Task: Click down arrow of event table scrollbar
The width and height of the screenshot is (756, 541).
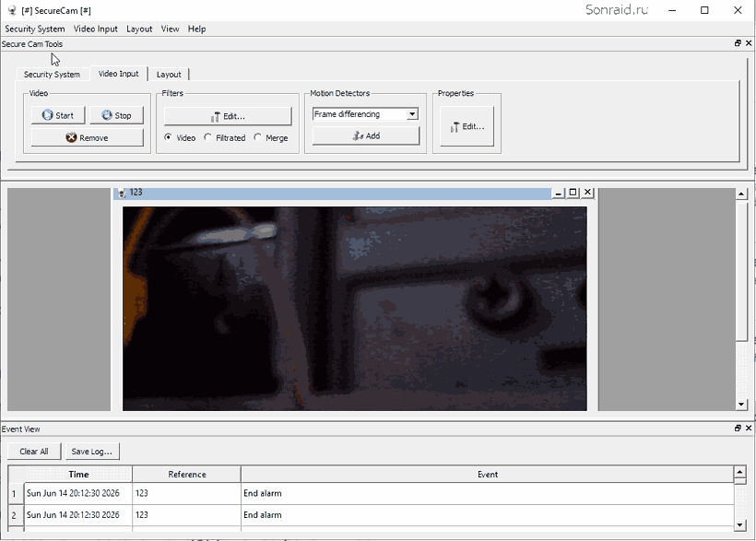Action: (x=739, y=525)
